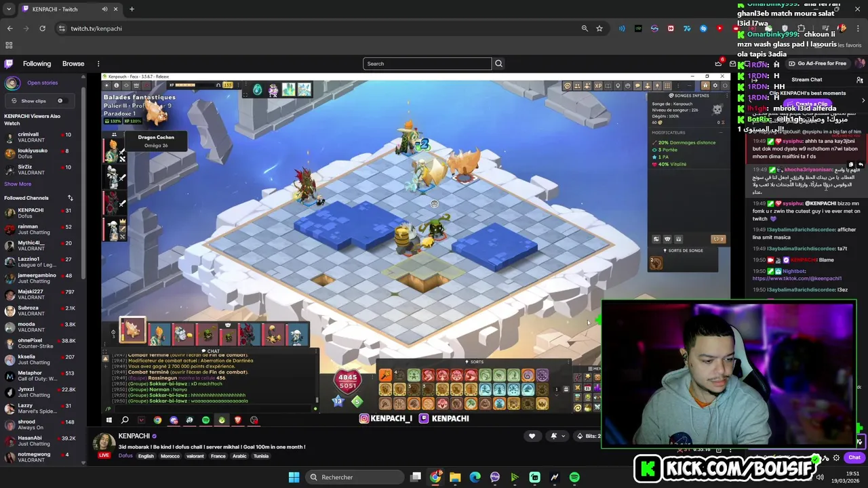This screenshot has width=868, height=488.
Task: Open the Twitch home logo
Action: [x=9, y=64]
